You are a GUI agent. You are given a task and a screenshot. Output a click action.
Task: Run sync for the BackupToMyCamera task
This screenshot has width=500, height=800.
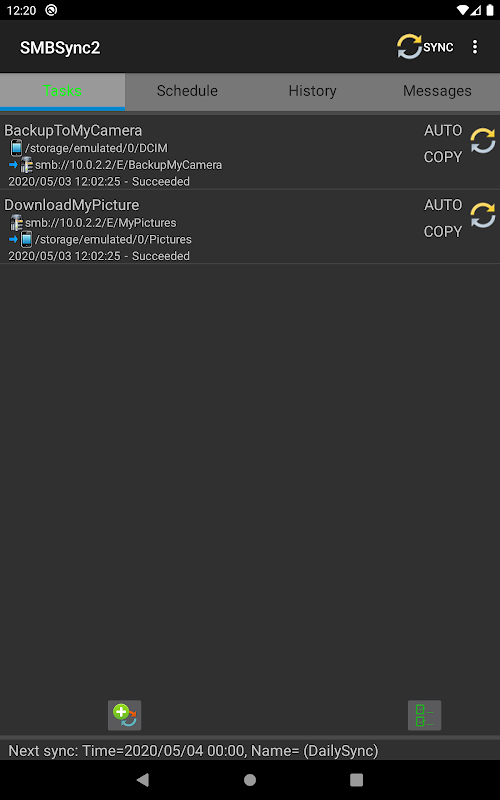[483, 140]
